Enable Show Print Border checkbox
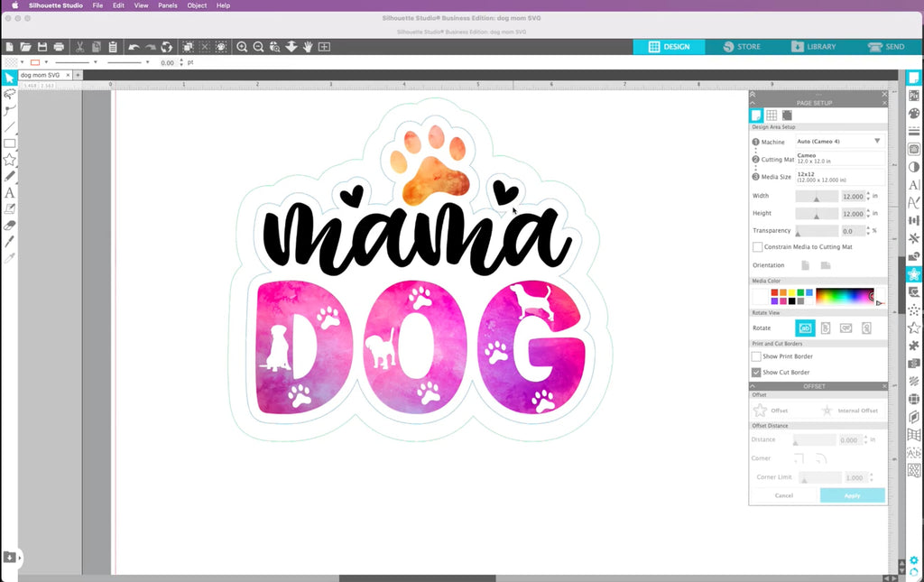 click(x=756, y=356)
